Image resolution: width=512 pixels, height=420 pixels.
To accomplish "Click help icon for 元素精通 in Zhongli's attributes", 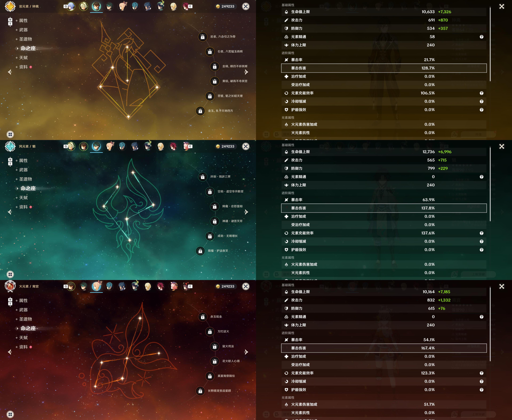I will (x=481, y=37).
